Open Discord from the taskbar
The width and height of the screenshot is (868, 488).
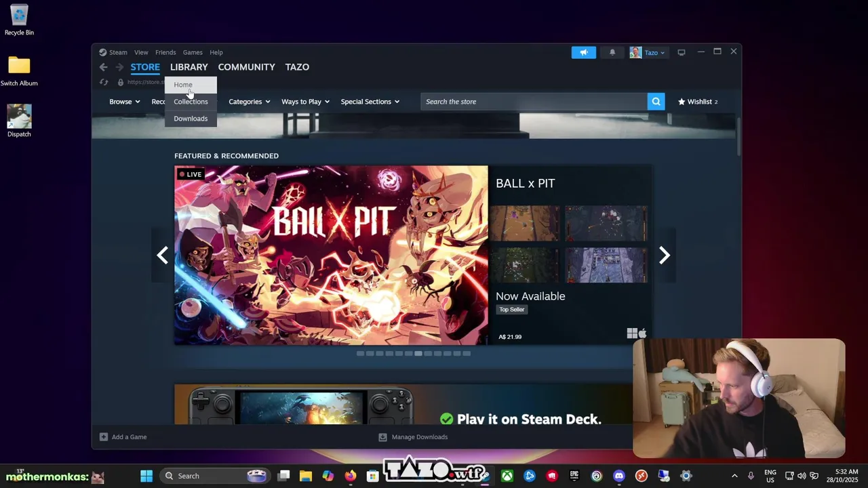click(x=619, y=476)
